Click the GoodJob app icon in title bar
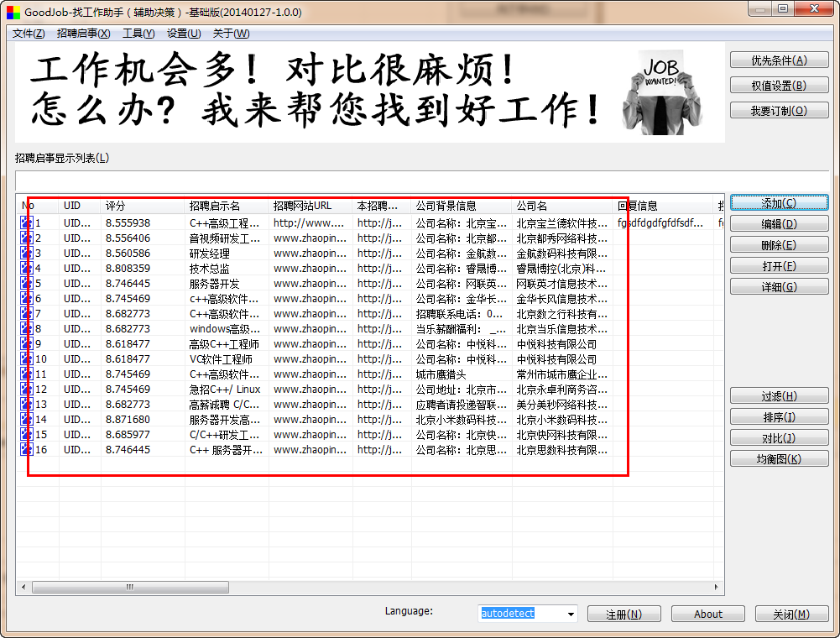840x638 pixels. point(13,12)
